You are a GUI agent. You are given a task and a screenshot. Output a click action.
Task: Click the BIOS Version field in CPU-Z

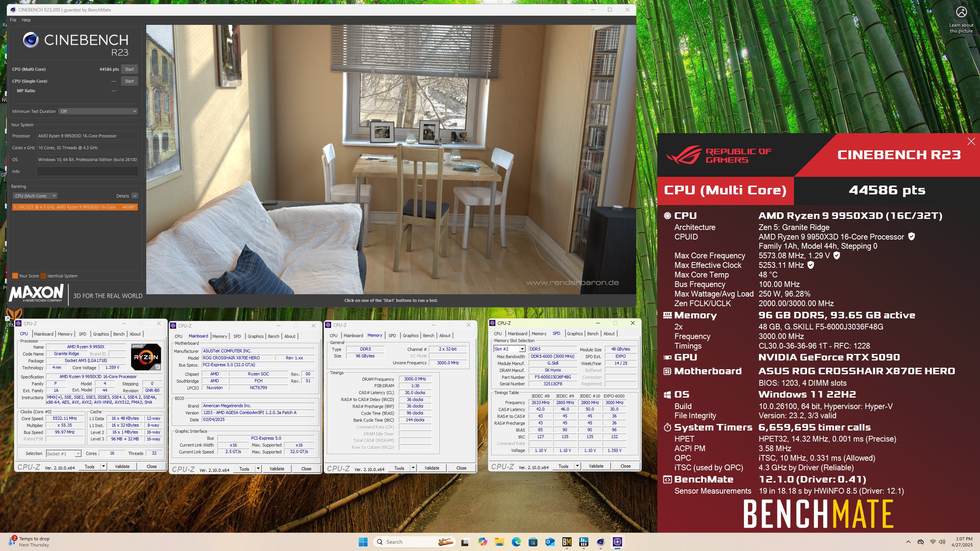tap(258, 413)
